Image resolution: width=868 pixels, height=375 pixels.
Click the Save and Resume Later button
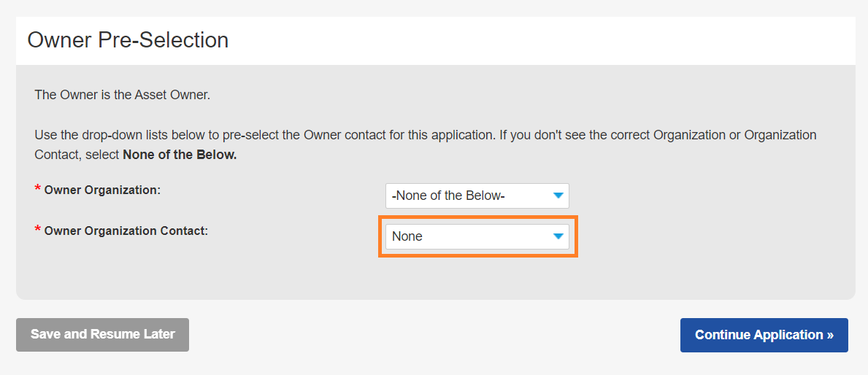(102, 335)
